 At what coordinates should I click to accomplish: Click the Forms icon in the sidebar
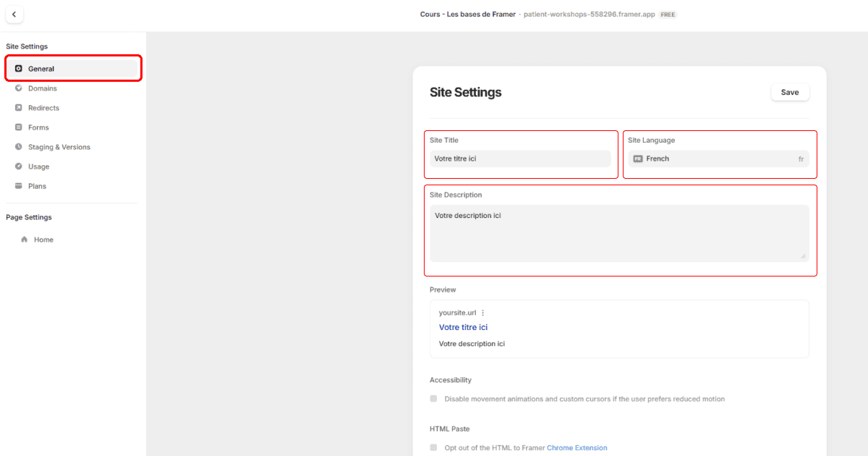coord(20,127)
